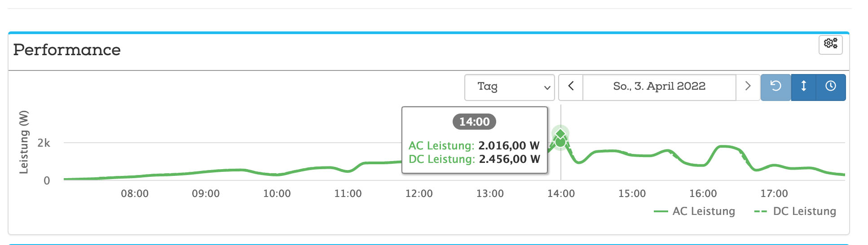Viewport: 868px width, 245px height.
Task: Click the 16:00 label on the time axis
Action: coord(703,194)
